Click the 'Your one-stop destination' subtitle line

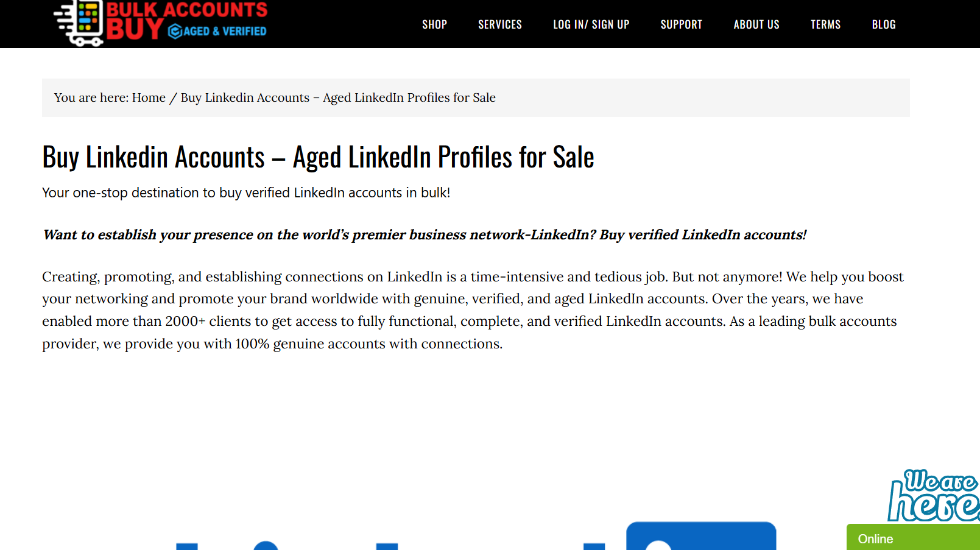[246, 192]
